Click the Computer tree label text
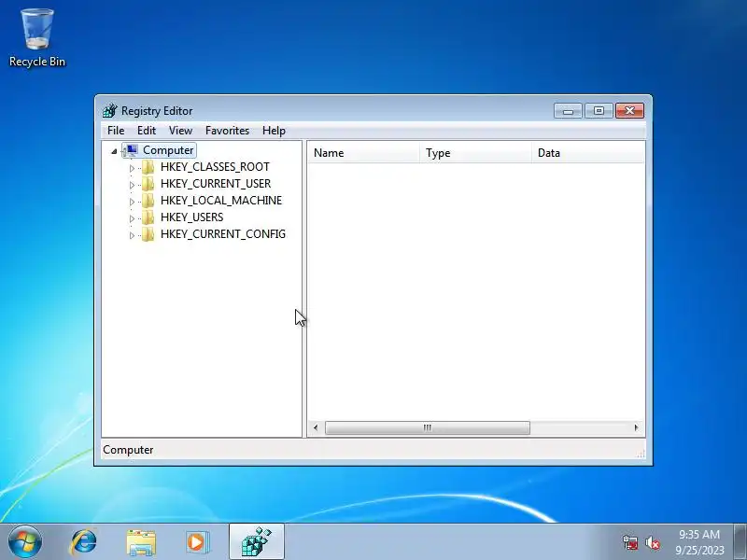This screenshot has height=560, width=747. tap(168, 150)
